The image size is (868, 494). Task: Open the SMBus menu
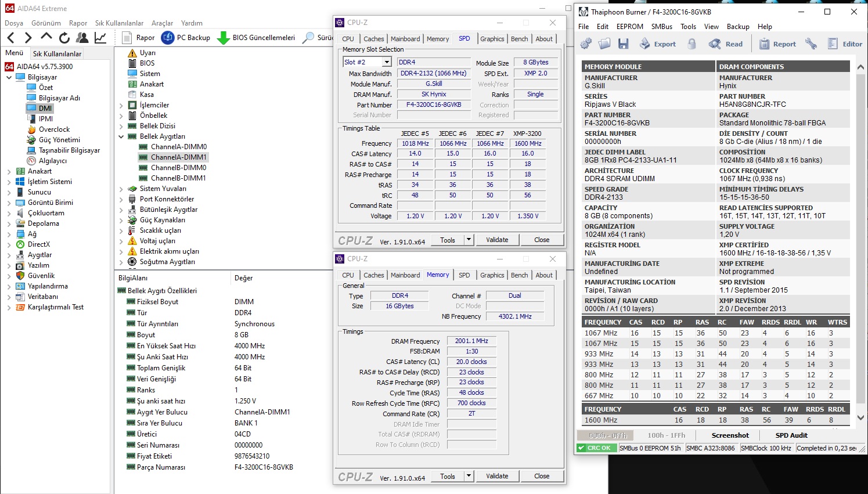pos(662,27)
